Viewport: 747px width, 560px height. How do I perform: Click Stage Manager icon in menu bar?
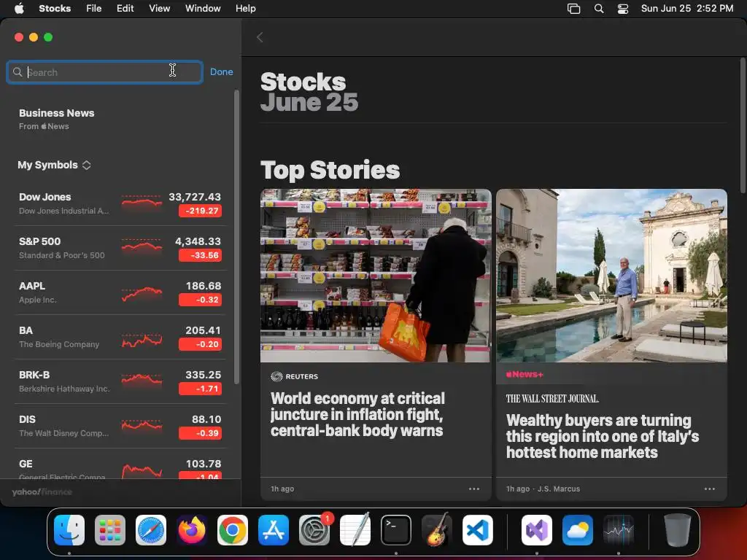click(x=573, y=9)
